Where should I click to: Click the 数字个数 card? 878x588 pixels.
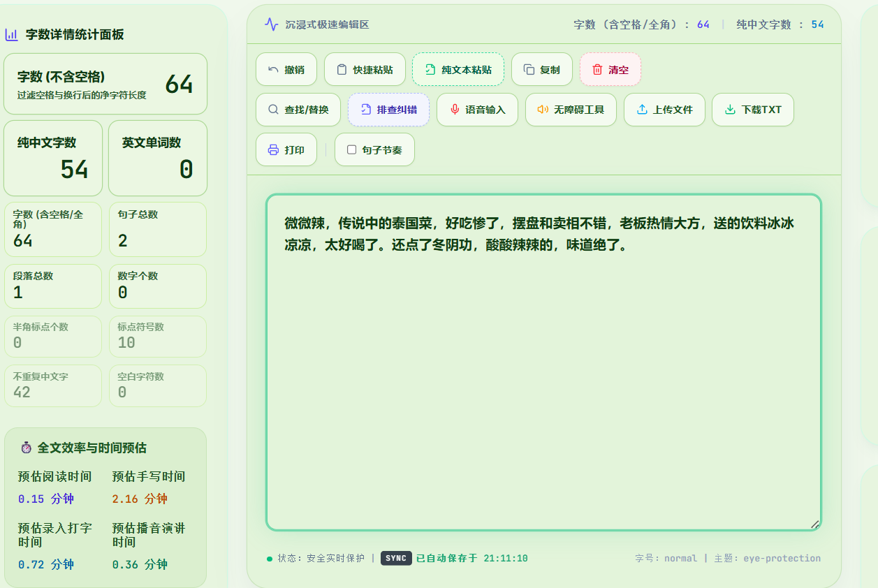click(158, 286)
